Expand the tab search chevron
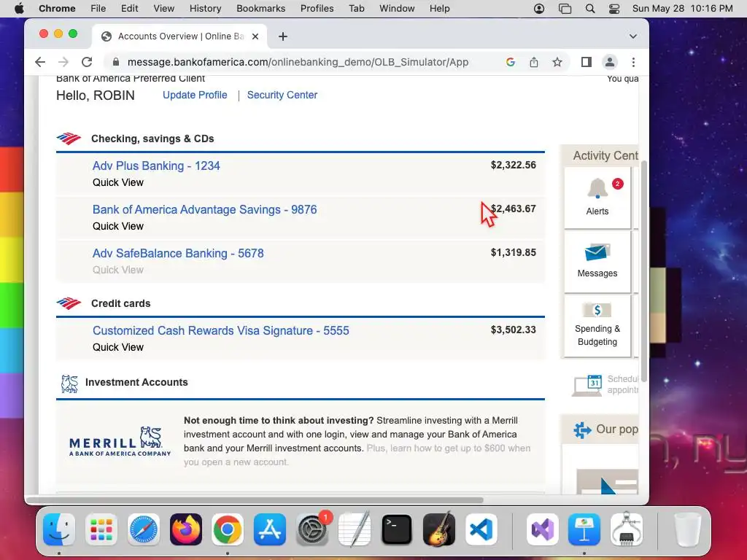This screenshot has width=747, height=560. 633,36
